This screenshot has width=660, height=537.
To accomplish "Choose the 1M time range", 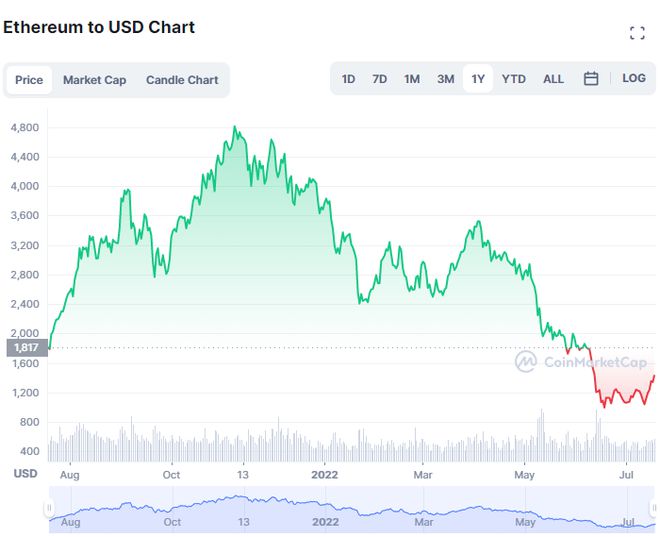I will point(412,79).
